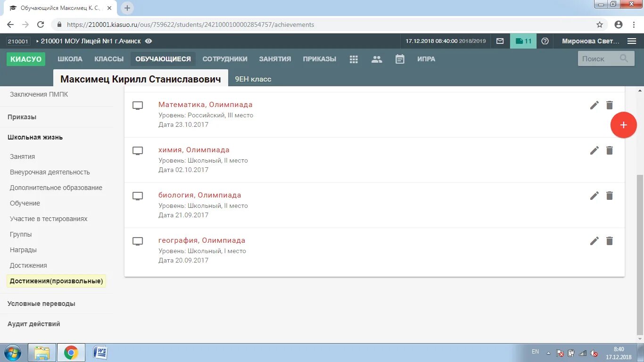Select Обучение in sidebar
Viewport: 644px width, 362px height.
(25, 203)
